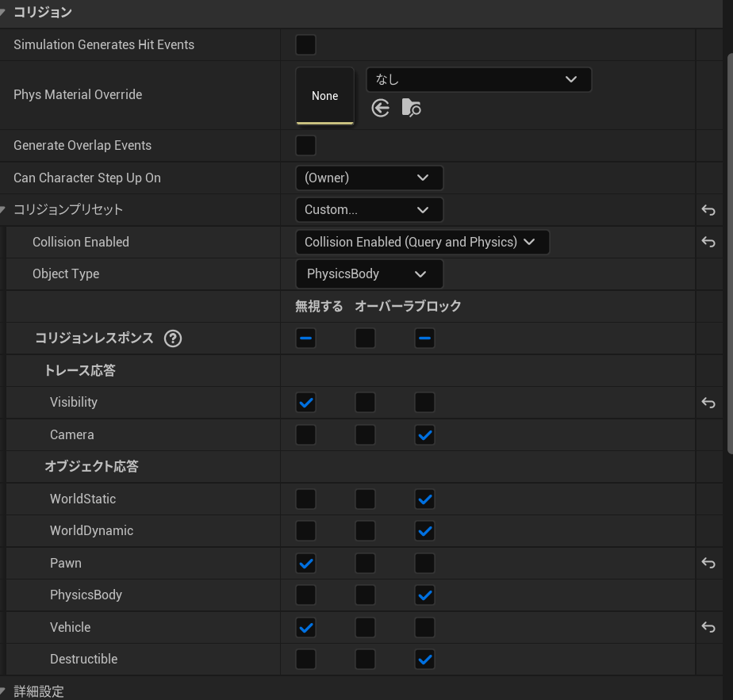This screenshot has width=733, height=700.
Task: Uncheck Block for Camera trace
Action: pos(424,435)
